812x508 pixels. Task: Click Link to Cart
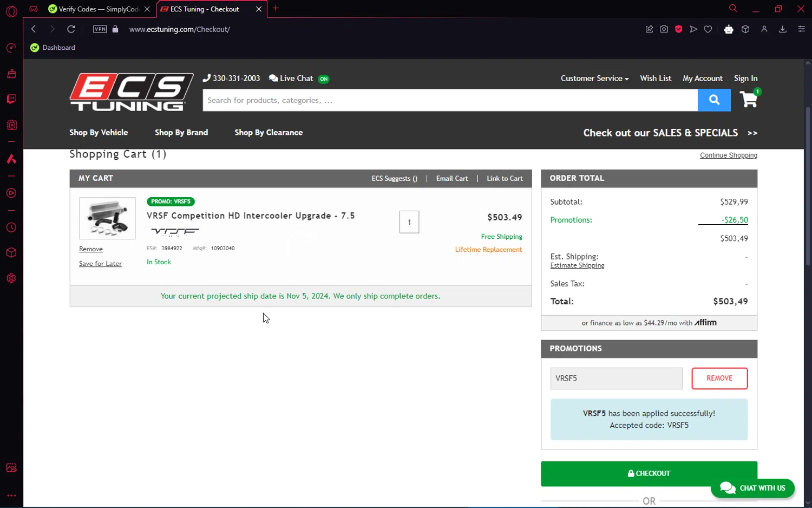(505, 179)
